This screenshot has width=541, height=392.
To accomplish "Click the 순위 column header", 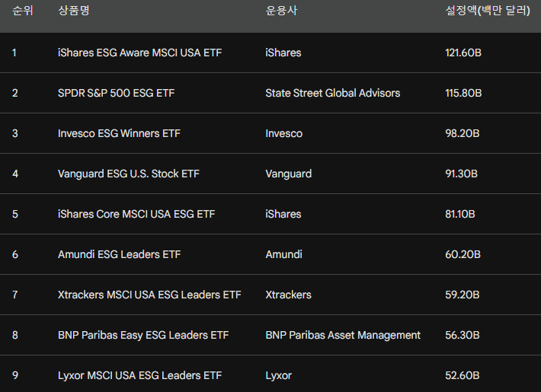I will click(23, 11).
